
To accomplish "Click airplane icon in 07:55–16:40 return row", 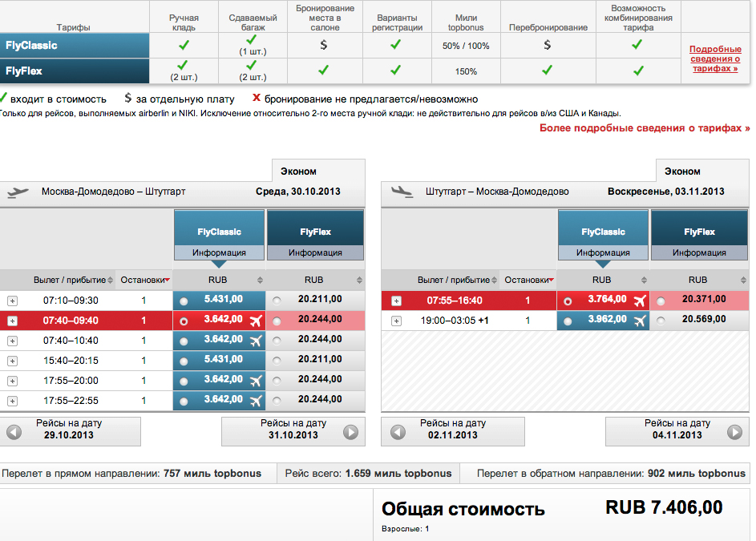I will (639, 301).
